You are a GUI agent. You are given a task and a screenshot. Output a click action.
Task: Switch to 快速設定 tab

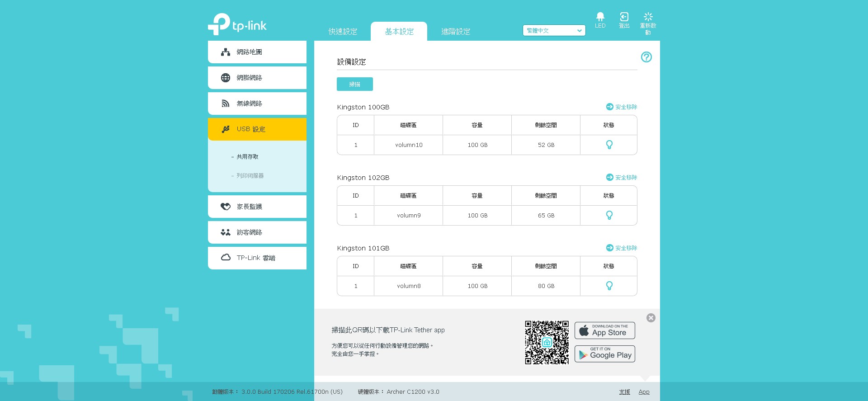(x=343, y=32)
